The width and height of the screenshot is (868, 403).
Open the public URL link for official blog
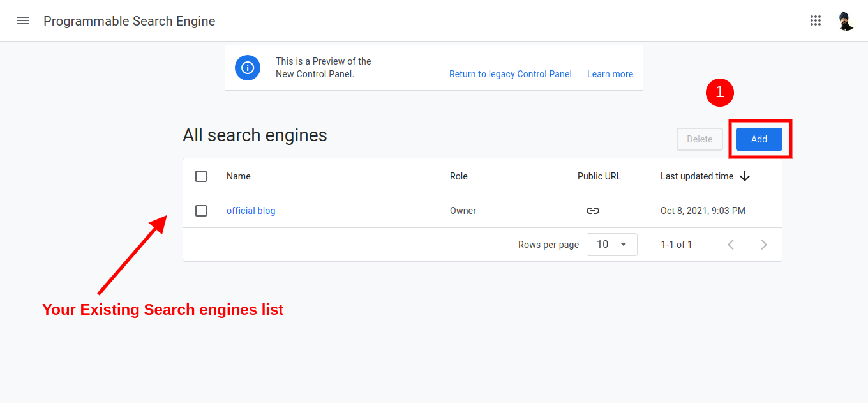[592, 211]
